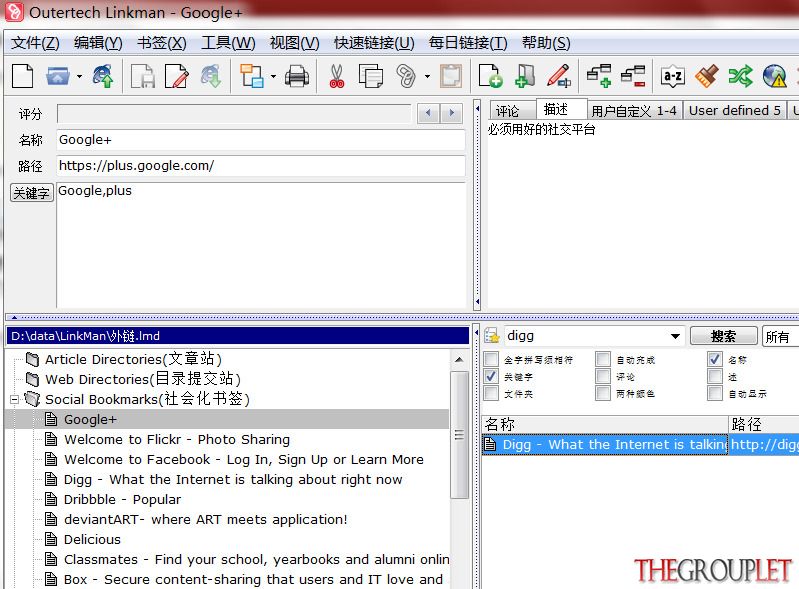799x589 pixels.
Task: Click the tree scrollbar up arrow
Action: 459,360
